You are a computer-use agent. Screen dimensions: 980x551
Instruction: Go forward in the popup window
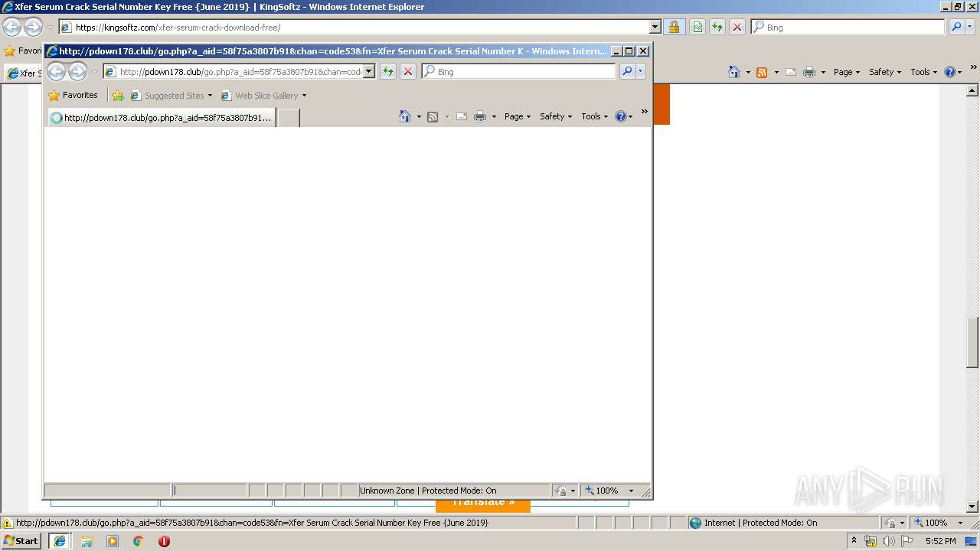[x=77, y=72]
